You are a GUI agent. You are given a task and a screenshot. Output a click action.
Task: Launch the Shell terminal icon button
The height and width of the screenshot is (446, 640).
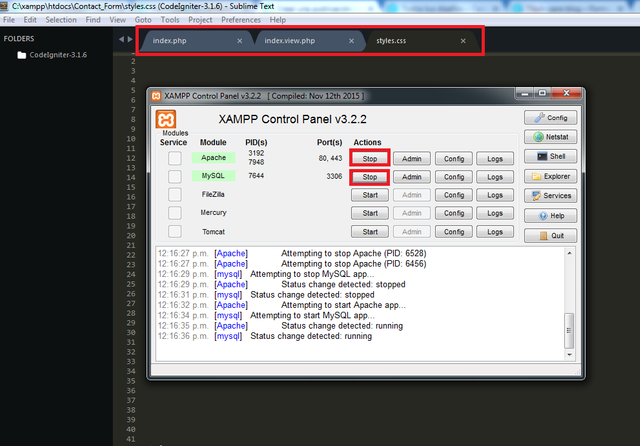coord(550,156)
